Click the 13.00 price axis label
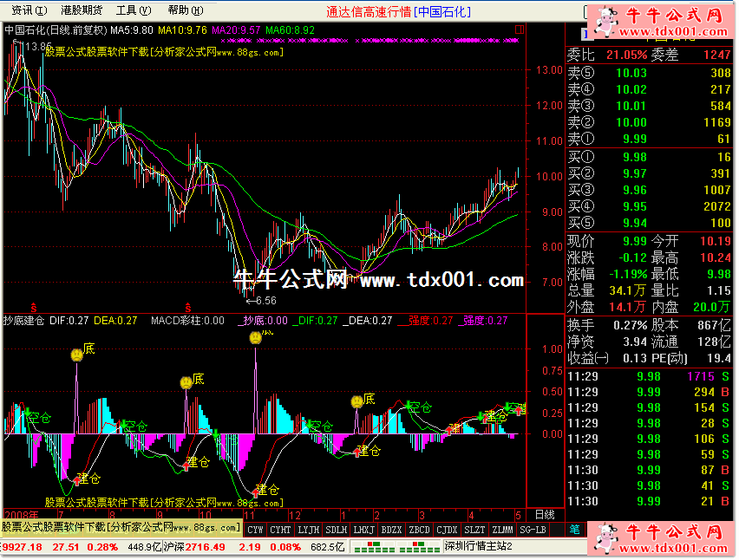 (x=549, y=70)
